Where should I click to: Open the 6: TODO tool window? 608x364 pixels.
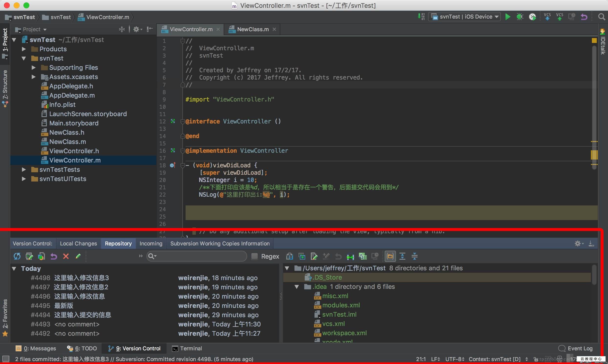tap(82, 349)
